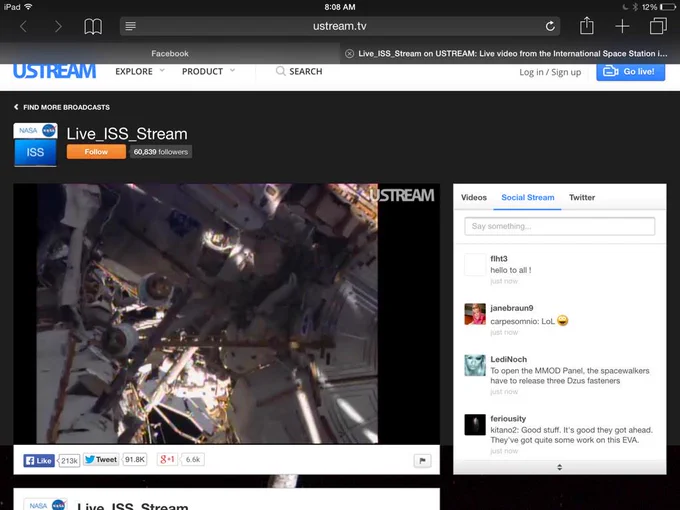Click the Google +1 button
Viewport: 680px width, 510px height.
(x=167, y=459)
